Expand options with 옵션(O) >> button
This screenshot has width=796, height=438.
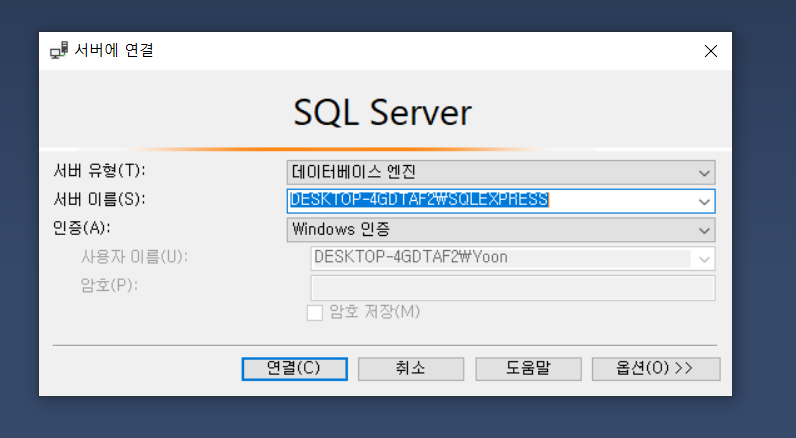pyautogui.click(x=656, y=368)
